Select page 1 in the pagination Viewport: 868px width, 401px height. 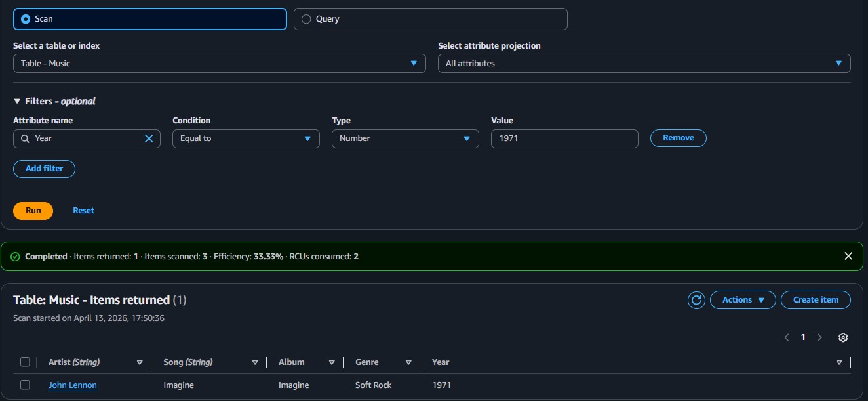tap(803, 337)
